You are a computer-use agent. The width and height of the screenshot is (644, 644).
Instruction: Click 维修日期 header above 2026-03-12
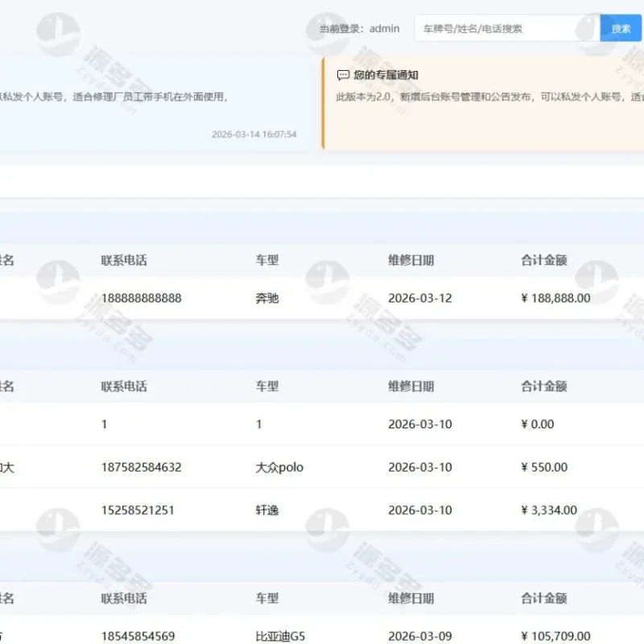pyautogui.click(x=411, y=260)
